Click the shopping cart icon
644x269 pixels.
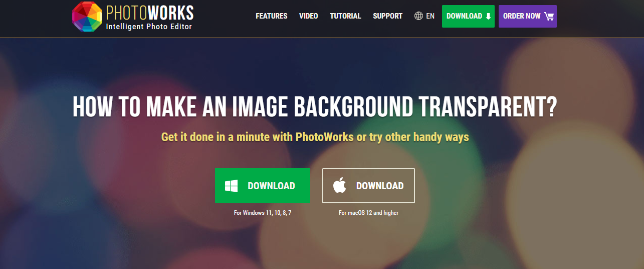click(549, 16)
